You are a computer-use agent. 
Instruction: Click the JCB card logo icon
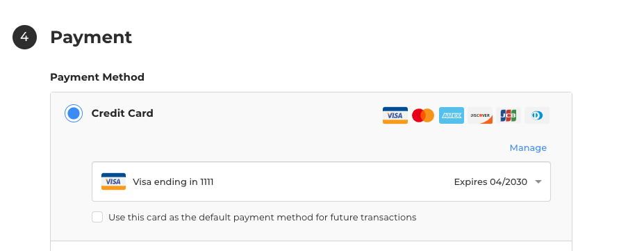pos(509,115)
